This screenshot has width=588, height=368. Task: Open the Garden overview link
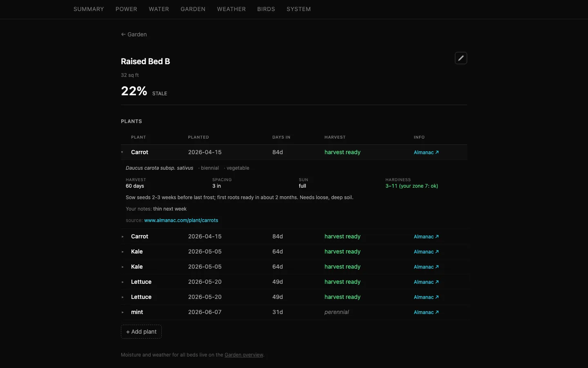(244, 355)
